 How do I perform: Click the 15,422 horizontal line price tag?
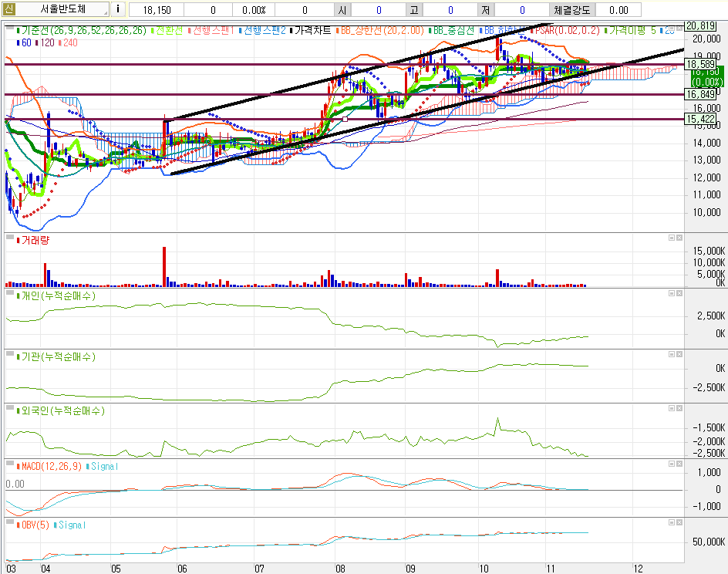pos(700,119)
